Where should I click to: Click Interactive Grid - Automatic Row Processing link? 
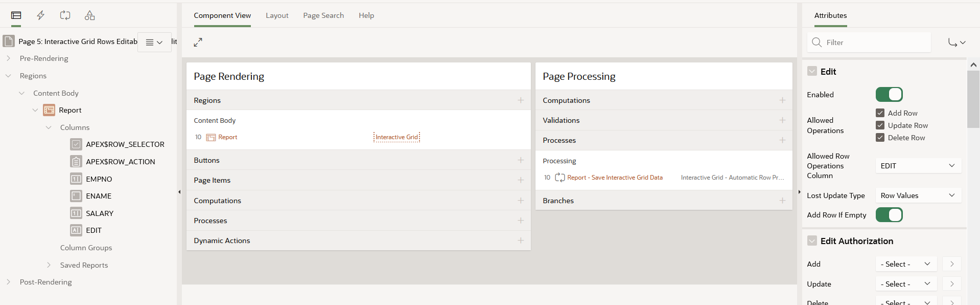click(732, 178)
